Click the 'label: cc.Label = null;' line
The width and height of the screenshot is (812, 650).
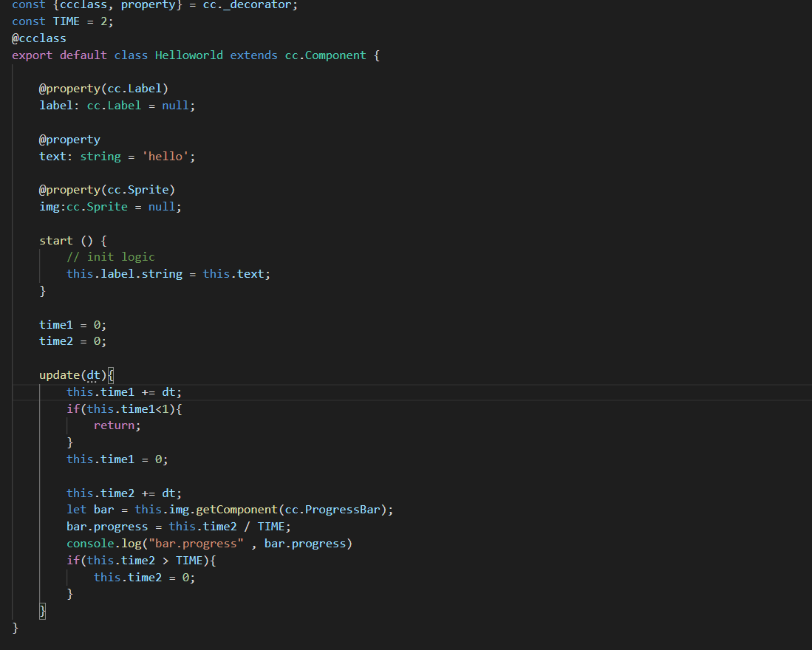click(x=117, y=106)
